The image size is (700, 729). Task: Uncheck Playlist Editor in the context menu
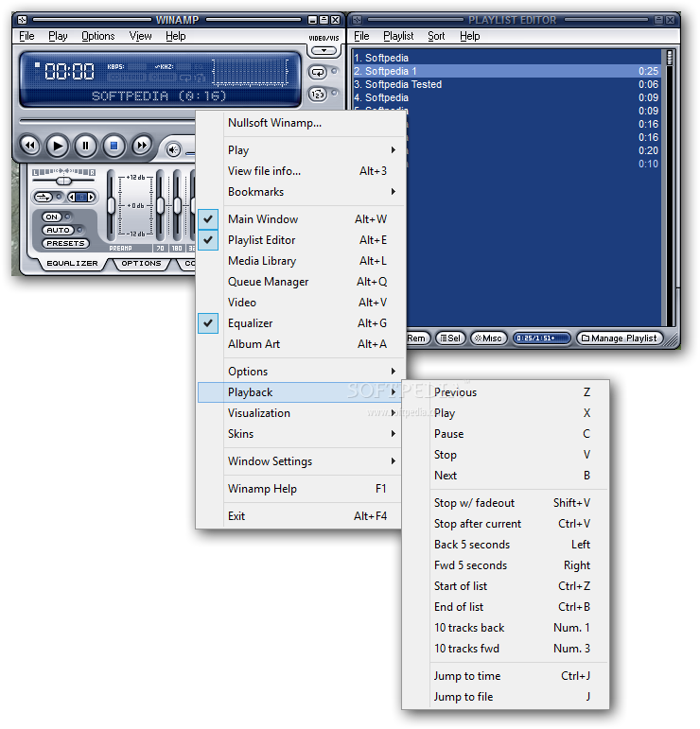click(300, 240)
